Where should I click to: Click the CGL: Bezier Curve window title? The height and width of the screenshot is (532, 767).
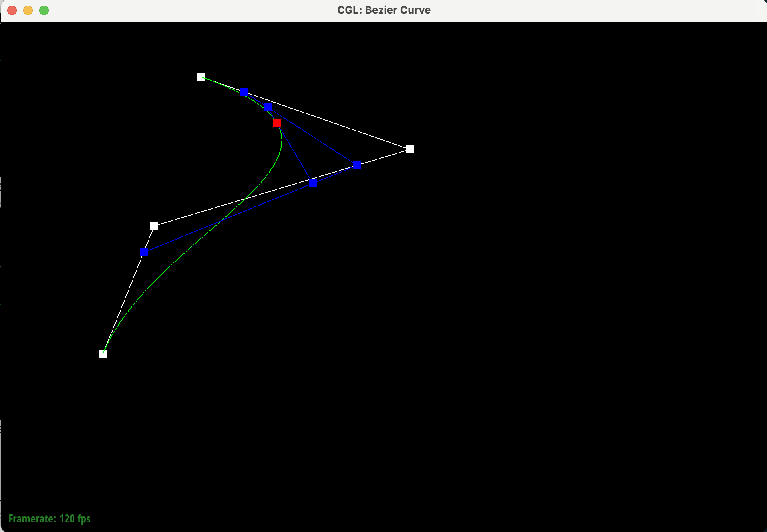384,10
